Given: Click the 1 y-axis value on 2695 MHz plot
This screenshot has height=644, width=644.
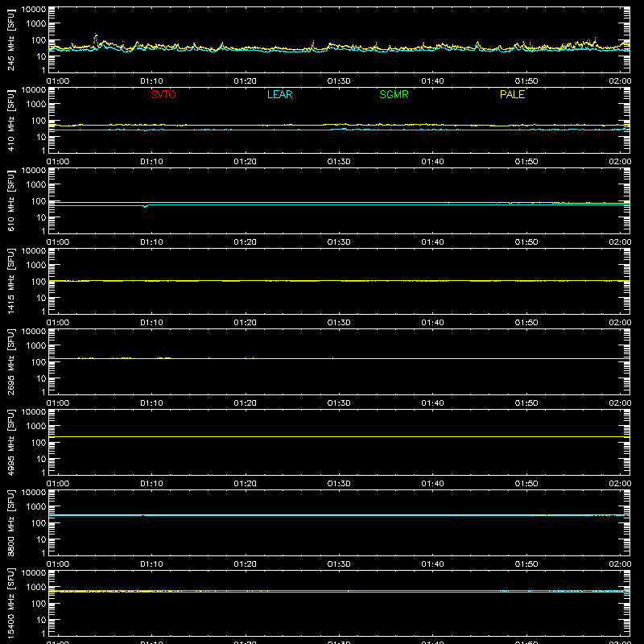Looking at the screenshot, I should tap(43, 392).
